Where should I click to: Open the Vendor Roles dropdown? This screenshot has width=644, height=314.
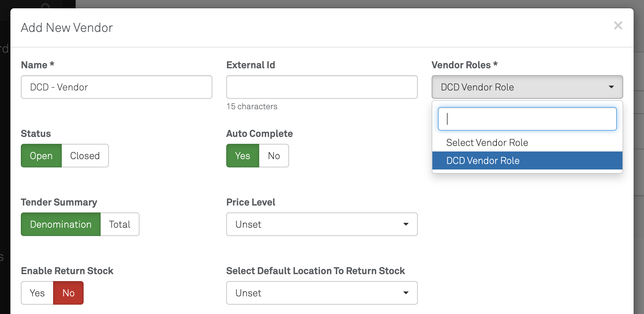point(527,87)
